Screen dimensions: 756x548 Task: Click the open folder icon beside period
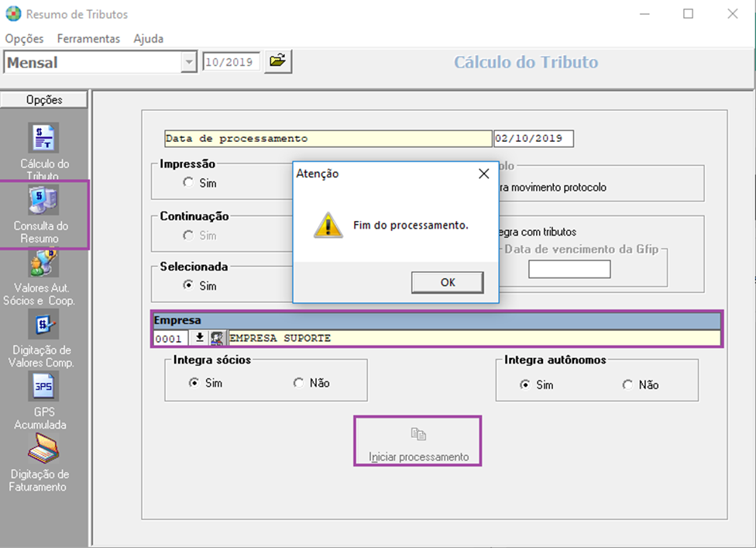(278, 61)
